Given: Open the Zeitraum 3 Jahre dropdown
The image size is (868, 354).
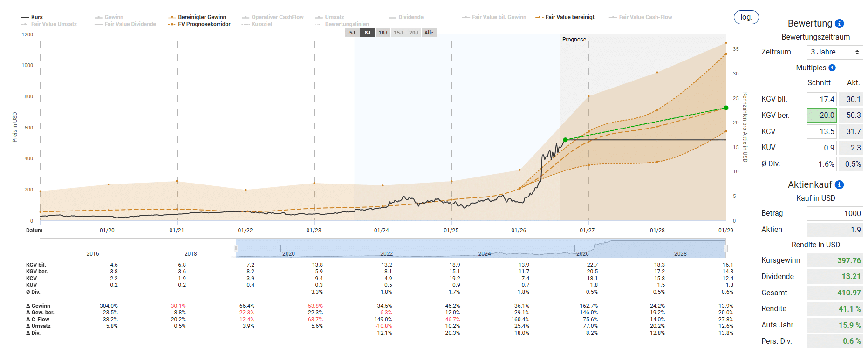Looking at the screenshot, I should (x=835, y=52).
